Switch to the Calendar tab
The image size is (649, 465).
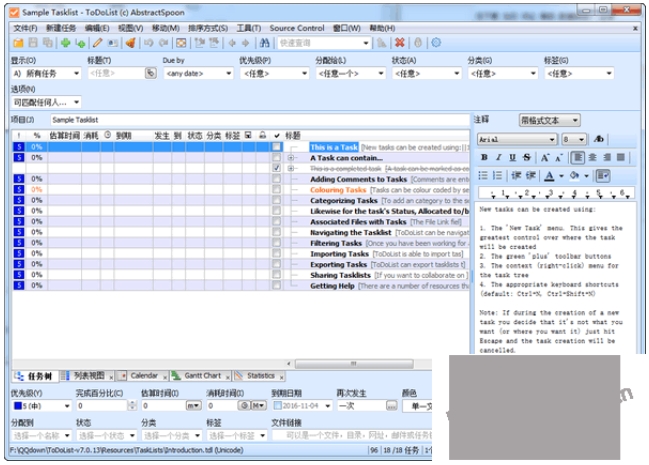(x=143, y=376)
